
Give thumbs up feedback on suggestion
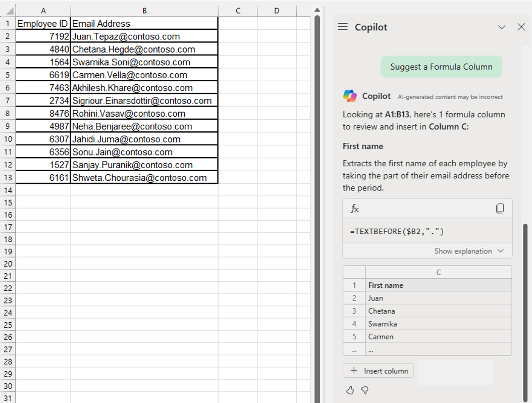point(350,390)
